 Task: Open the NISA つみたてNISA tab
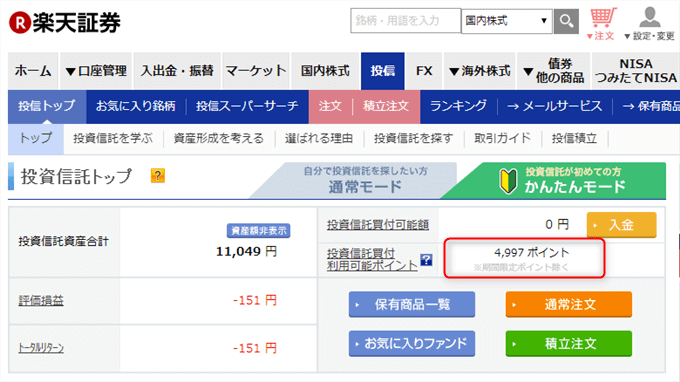click(636, 71)
